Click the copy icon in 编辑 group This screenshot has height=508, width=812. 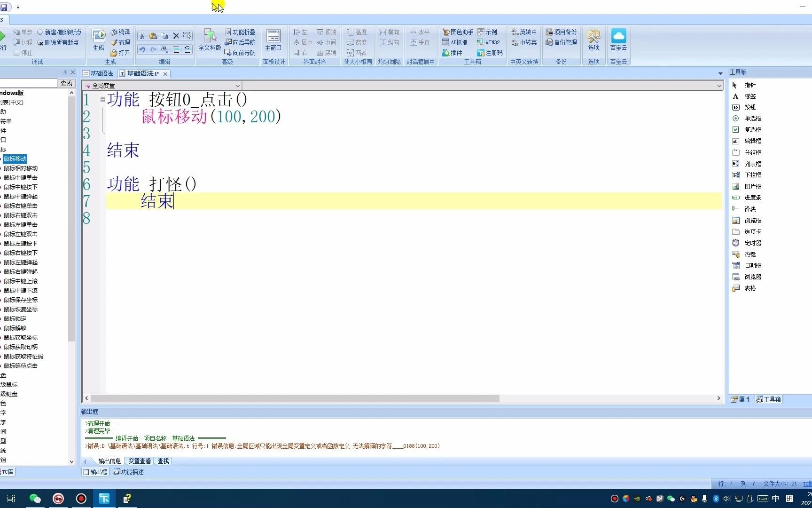click(x=164, y=36)
